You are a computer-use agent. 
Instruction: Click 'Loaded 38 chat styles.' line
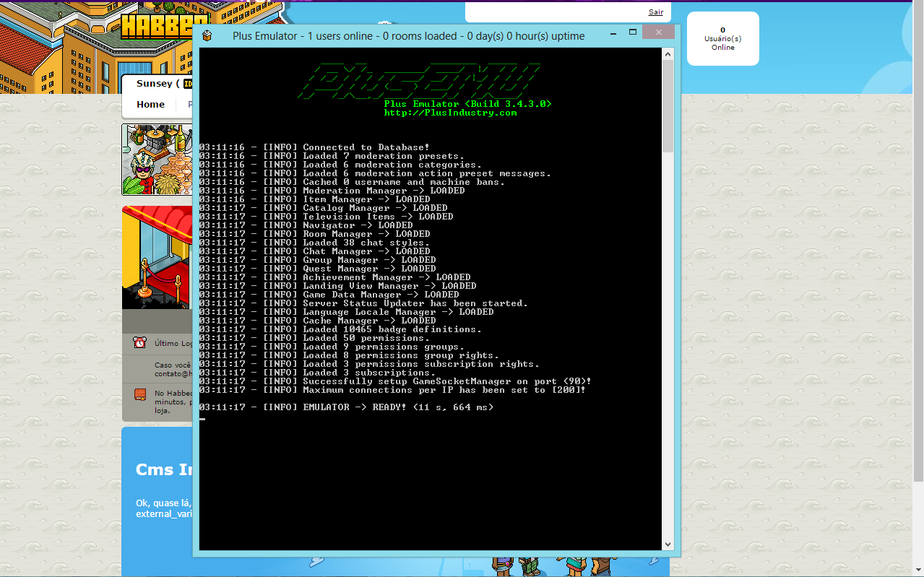(x=314, y=243)
